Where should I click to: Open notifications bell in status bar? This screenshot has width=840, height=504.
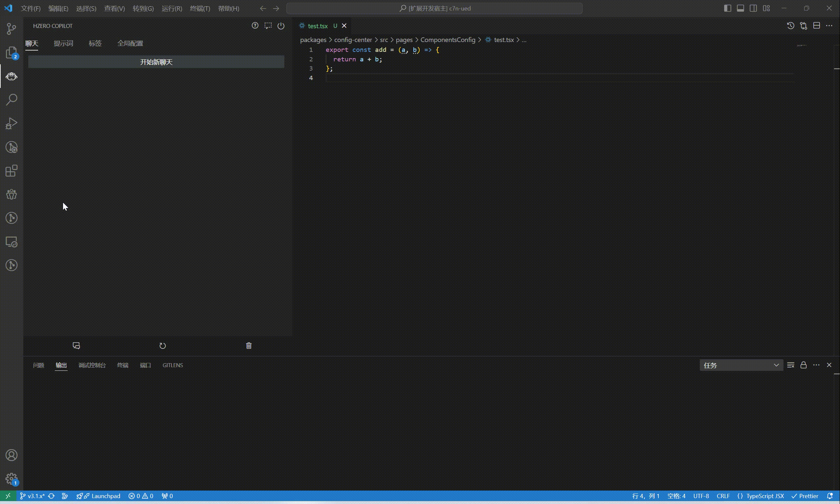(x=830, y=496)
